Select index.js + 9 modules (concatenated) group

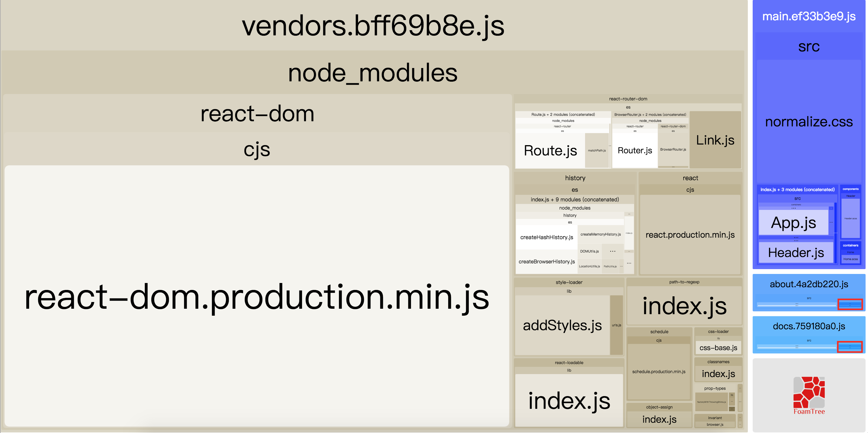(x=575, y=199)
